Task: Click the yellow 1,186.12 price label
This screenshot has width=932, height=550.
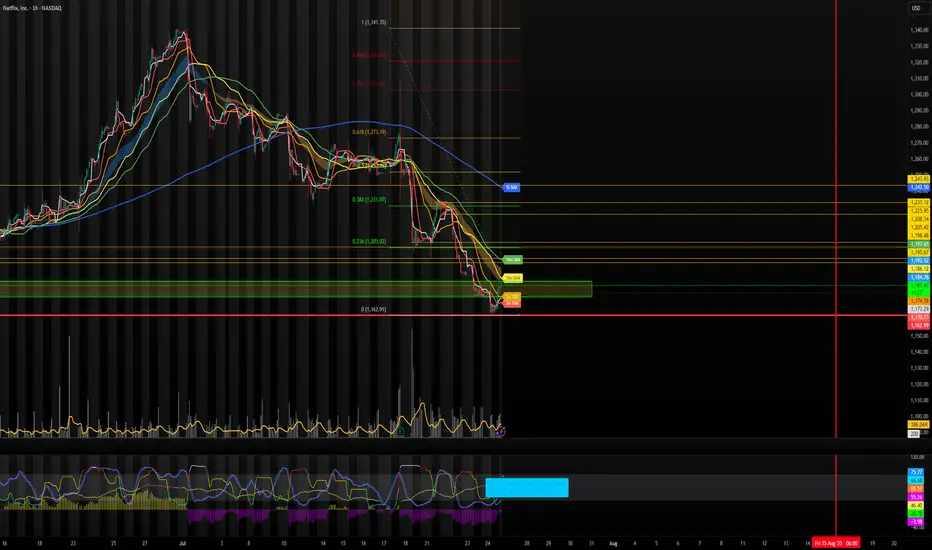Action: point(919,269)
